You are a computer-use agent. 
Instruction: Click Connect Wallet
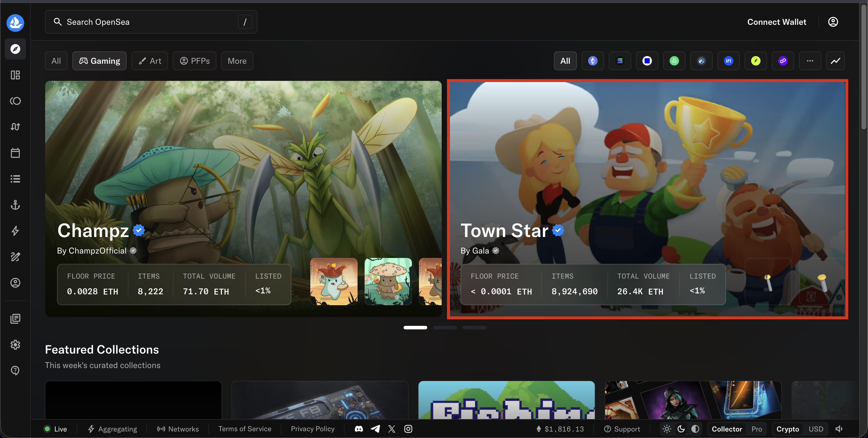click(x=777, y=22)
